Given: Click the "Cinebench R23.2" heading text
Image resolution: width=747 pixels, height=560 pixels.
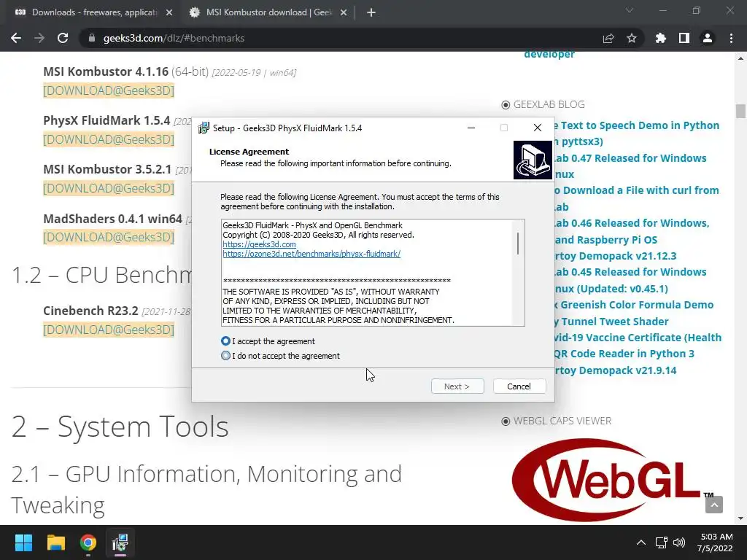Looking at the screenshot, I should pyautogui.click(x=90, y=311).
